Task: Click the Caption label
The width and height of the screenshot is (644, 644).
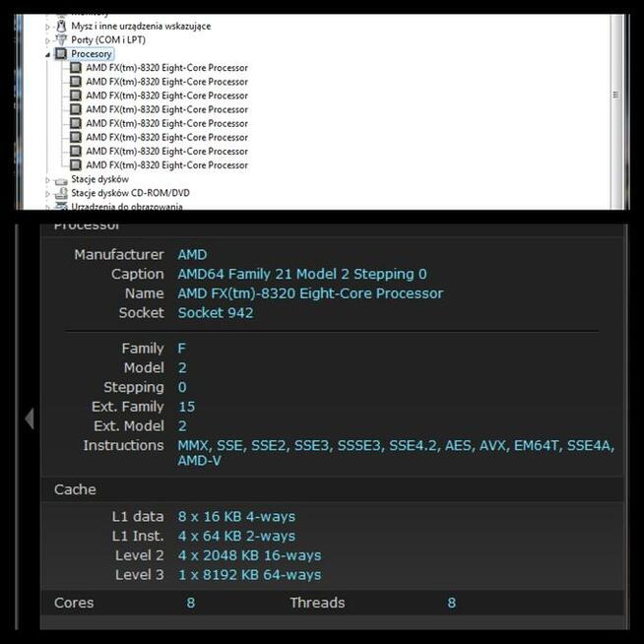Action: tap(138, 274)
